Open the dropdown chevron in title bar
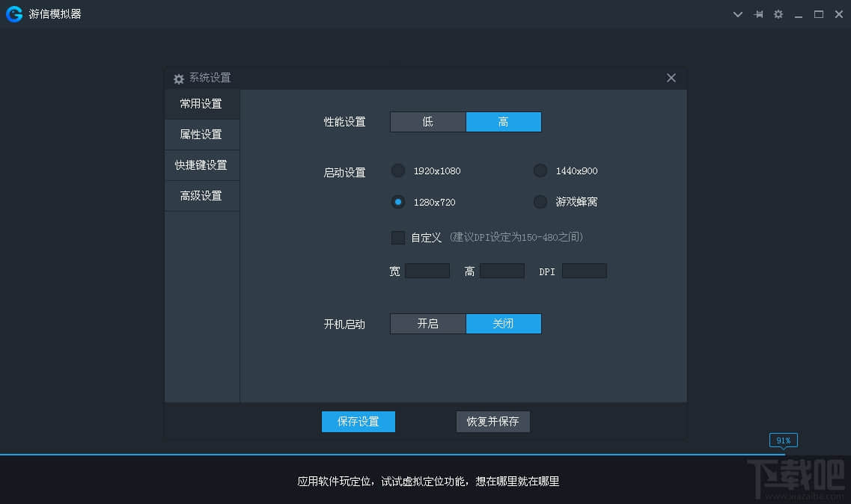 tap(738, 13)
